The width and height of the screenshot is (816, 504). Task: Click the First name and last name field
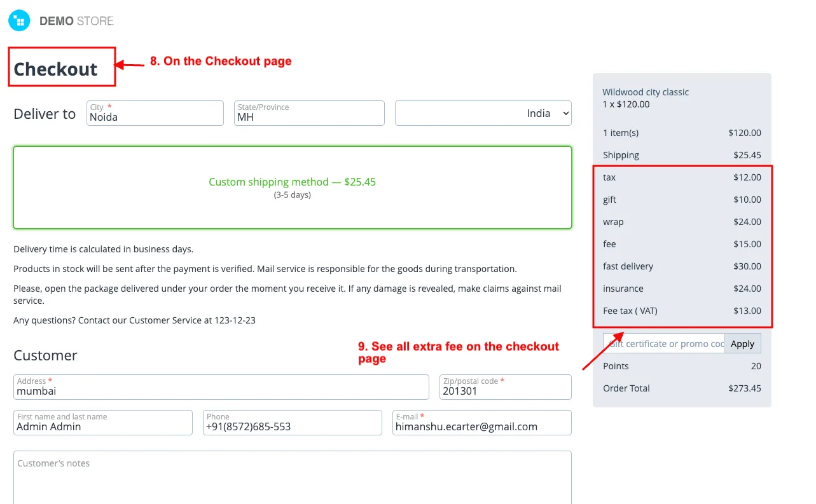pos(103,423)
